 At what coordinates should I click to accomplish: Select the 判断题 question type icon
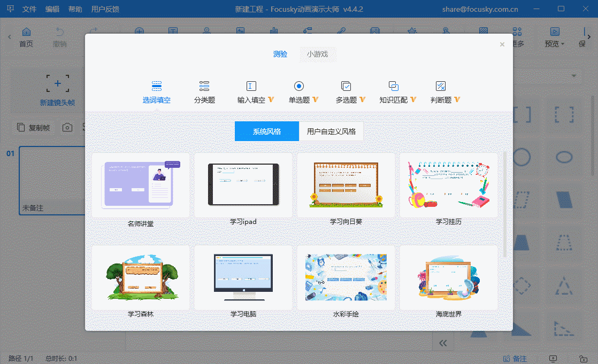tap(440, 86)
